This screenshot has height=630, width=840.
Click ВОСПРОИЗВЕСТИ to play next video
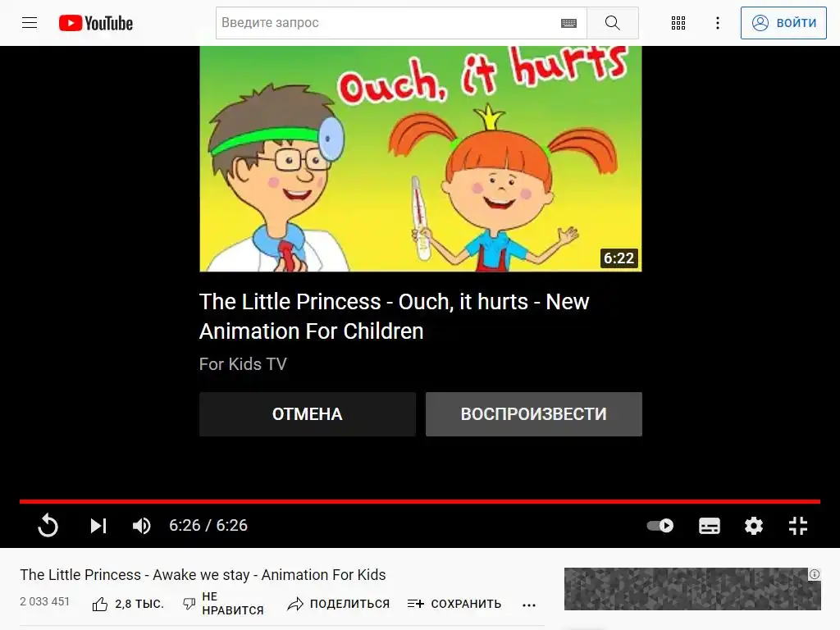tap(533, 414)
